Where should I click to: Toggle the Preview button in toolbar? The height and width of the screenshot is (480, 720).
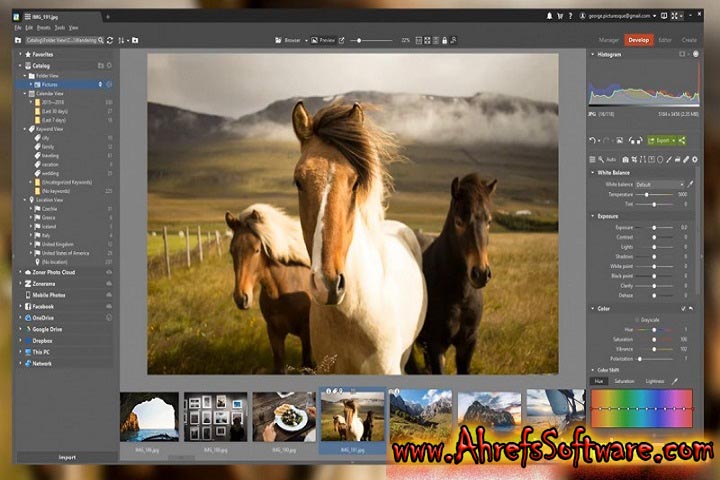coord(322,40)
